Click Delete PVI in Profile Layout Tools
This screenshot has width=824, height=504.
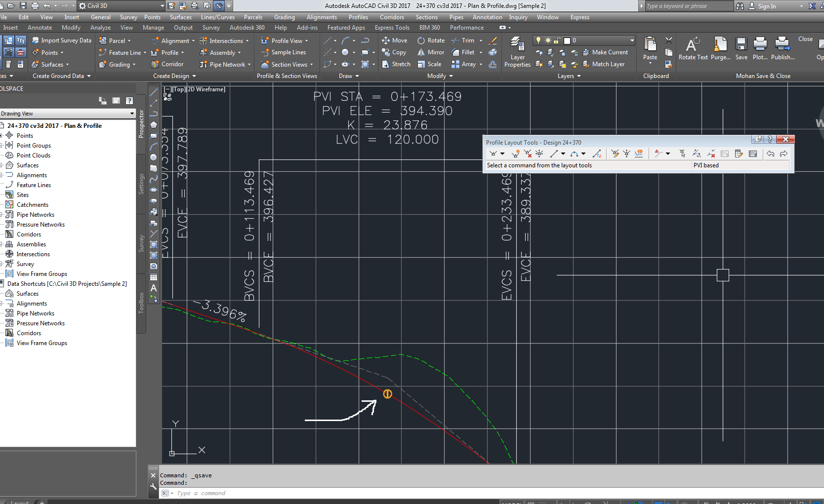coord(528,154)
